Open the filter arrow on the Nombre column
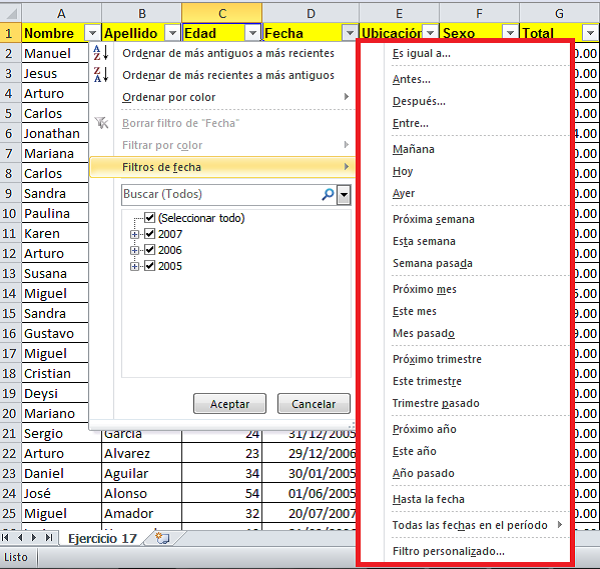 click(x=93, y=33)
